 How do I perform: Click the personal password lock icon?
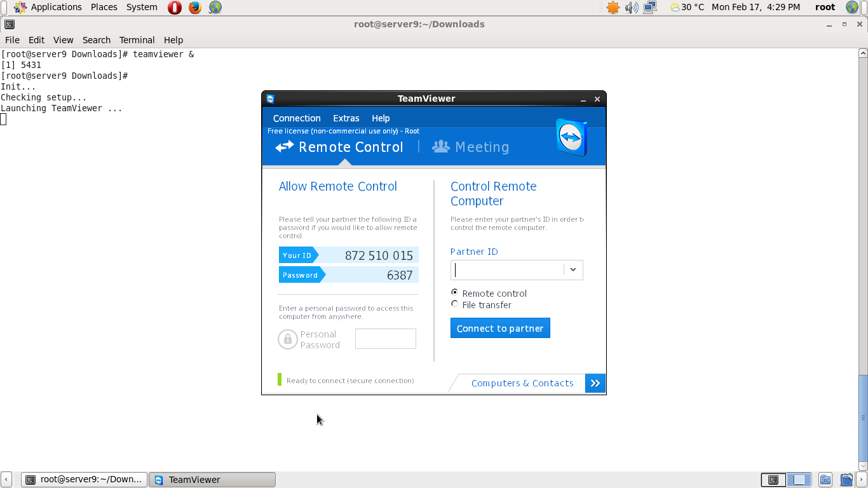point(288,339)
